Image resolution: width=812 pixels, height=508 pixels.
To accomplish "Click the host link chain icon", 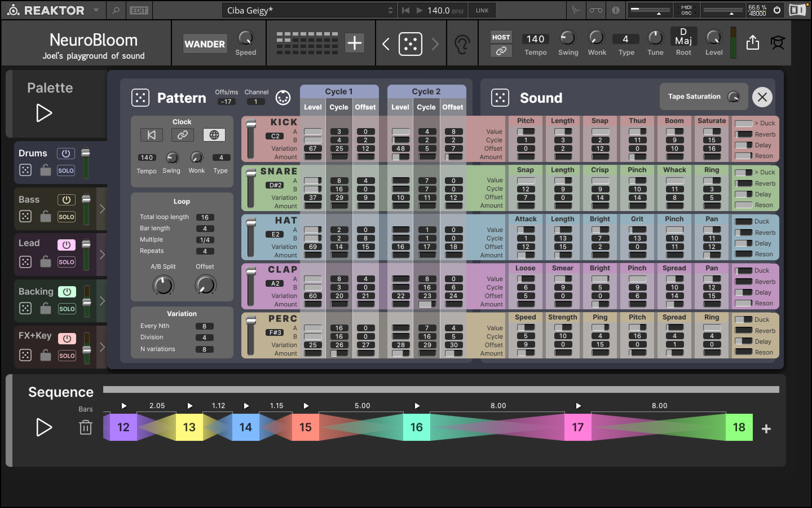I will point(501,51).
